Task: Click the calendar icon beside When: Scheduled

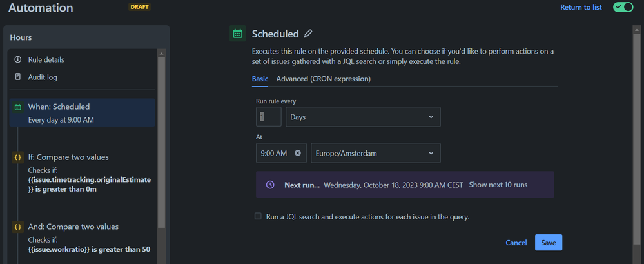Action: click(18, 107)
